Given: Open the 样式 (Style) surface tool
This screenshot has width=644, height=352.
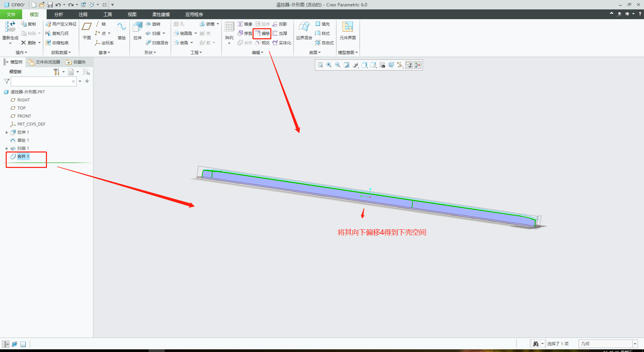Looking at the screenshot, I should tap(323, 33).
